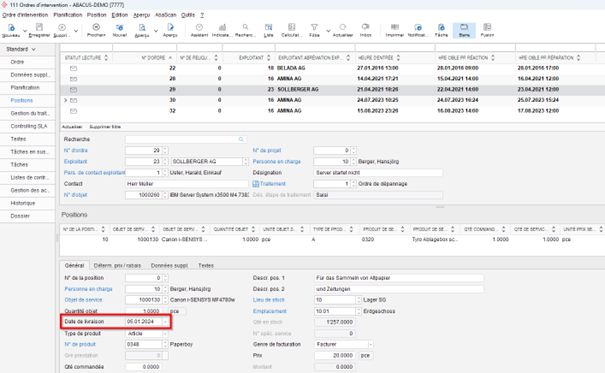
Task: Click the envelope icon in row 22
Action: (73, 68)
